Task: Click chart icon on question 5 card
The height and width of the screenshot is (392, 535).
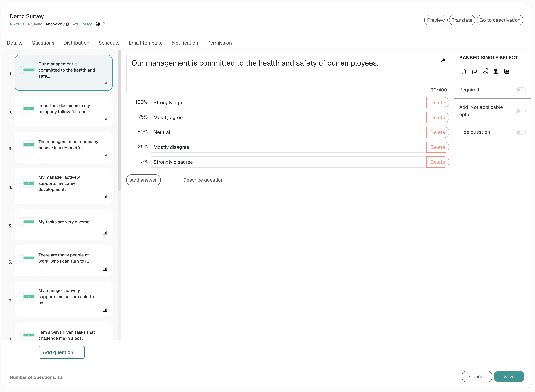Action: (x=105, y=233)
